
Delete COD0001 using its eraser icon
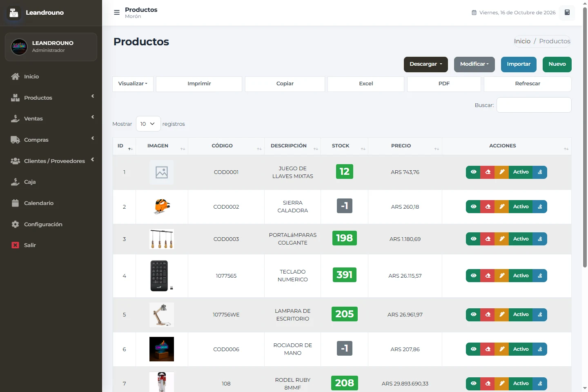point(488,172)
